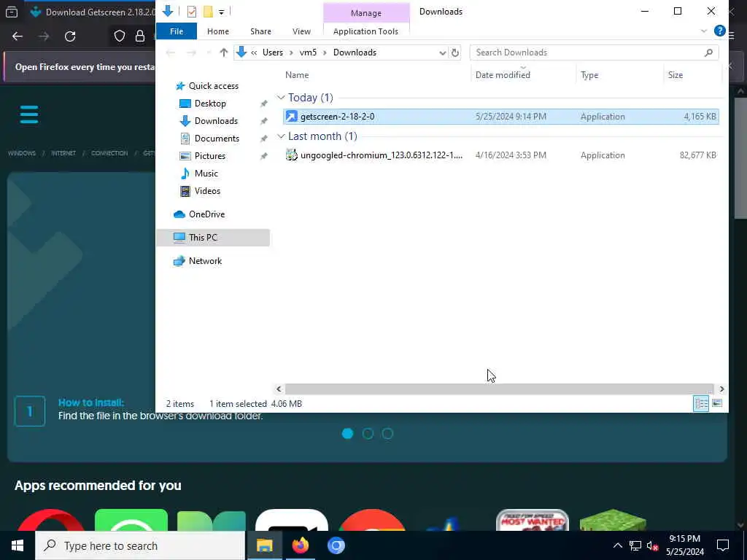Click the horizontal scrollbar left arrow
The image size is (747, 560).
(x=279, y=389)
